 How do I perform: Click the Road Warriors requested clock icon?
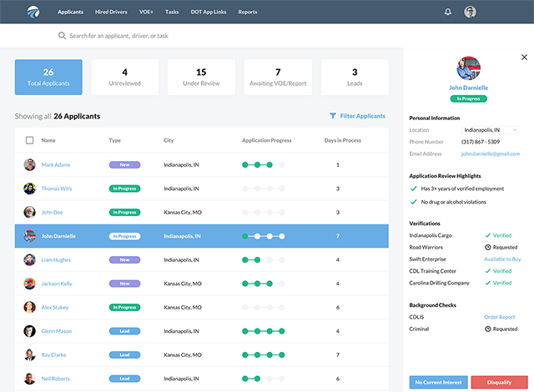487,248
